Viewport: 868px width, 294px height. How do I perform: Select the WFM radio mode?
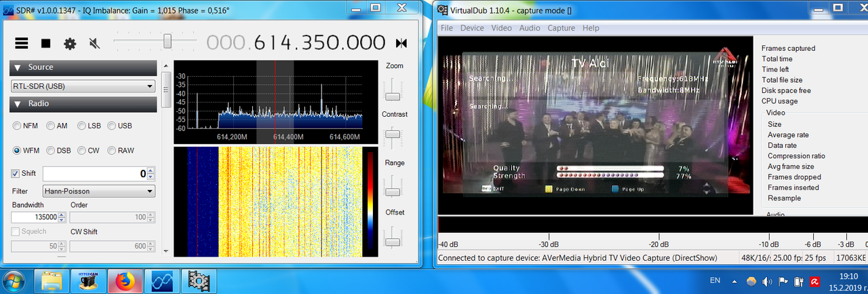26,150
